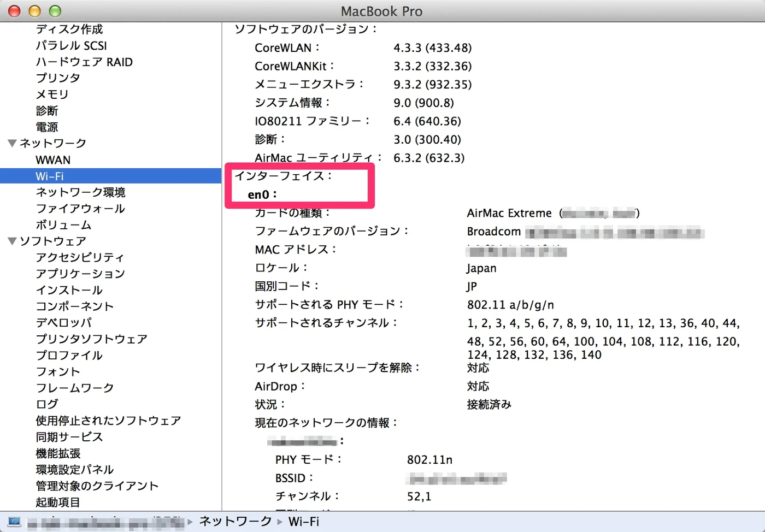Select ログ in the sidebar
Image resolution: width=765 pixels, height=532 pixels.
47,404
